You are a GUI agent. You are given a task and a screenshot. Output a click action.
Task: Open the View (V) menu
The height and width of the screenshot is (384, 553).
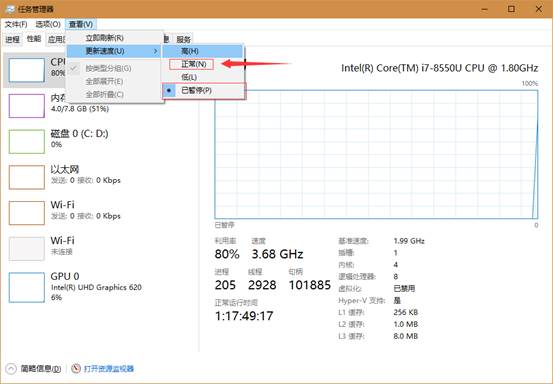point(81,24)
